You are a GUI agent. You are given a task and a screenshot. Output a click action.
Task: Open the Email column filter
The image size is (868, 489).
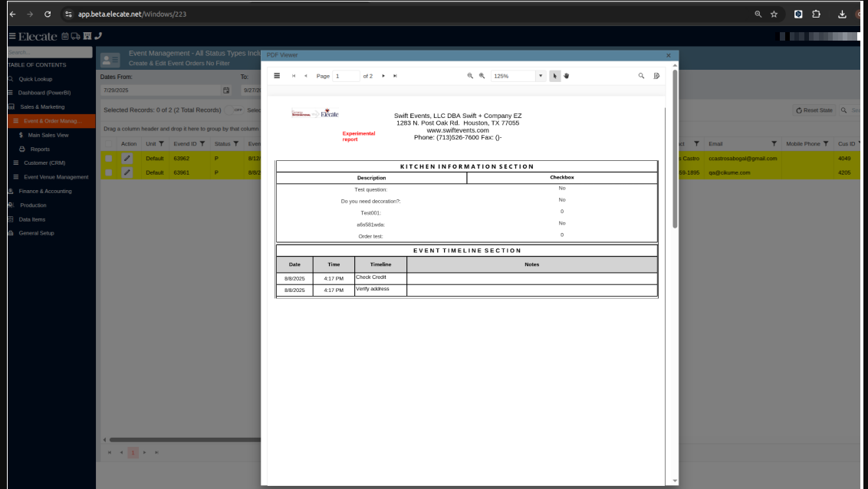[x=774, y=143]
